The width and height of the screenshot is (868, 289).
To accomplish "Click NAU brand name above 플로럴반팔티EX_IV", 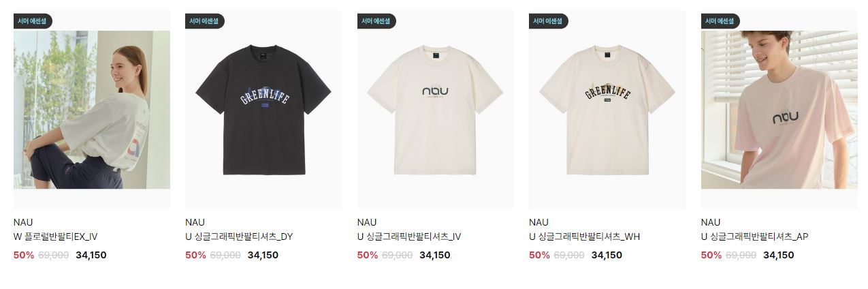I will tap(23, 222).
